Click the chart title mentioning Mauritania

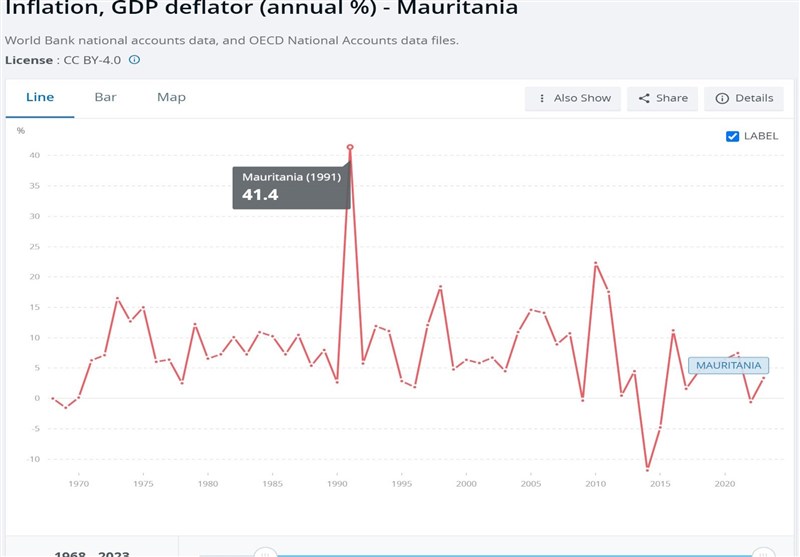coord(262,9)
